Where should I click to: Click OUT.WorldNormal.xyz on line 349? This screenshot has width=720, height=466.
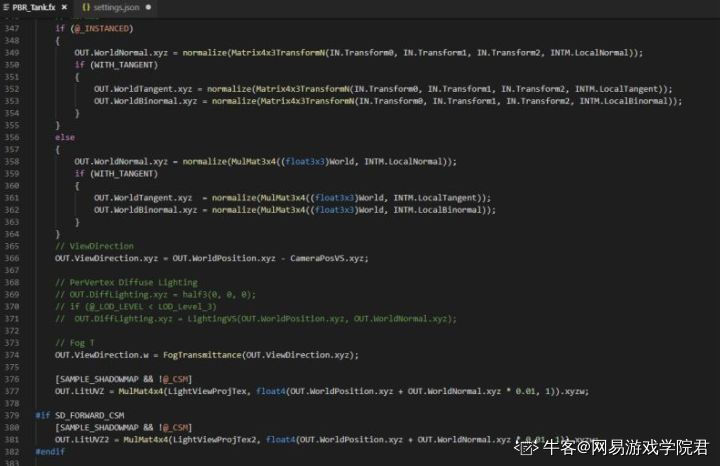121,53
